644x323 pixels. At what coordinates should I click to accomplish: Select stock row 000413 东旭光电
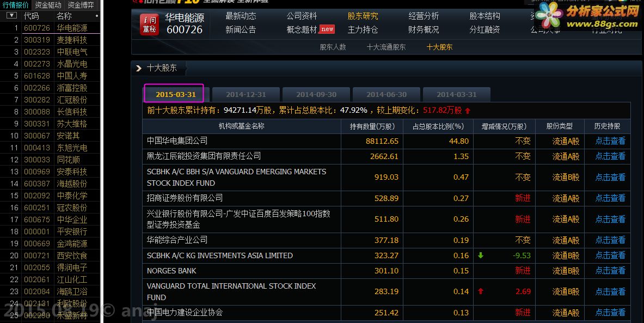[x=50, y=148]
